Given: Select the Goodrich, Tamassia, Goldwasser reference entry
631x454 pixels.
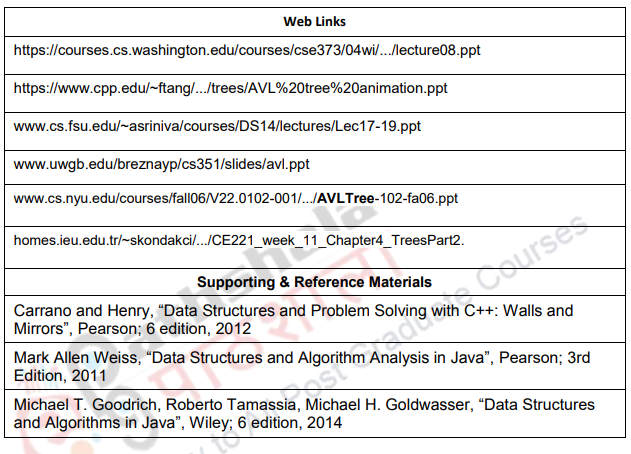Looking at the screenshot, I should [x=304, y=413].
